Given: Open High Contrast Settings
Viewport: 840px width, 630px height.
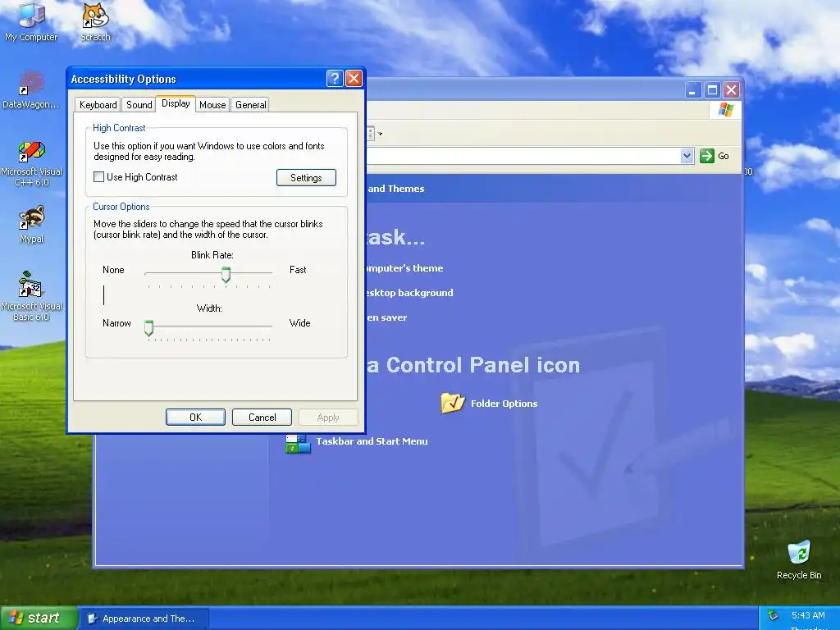Looking at the screenshot, I should (307, 177).
